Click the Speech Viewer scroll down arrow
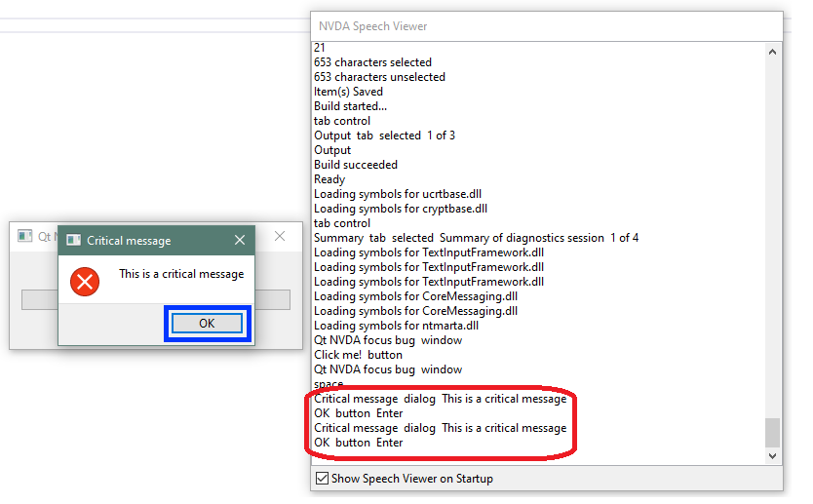 774,455
